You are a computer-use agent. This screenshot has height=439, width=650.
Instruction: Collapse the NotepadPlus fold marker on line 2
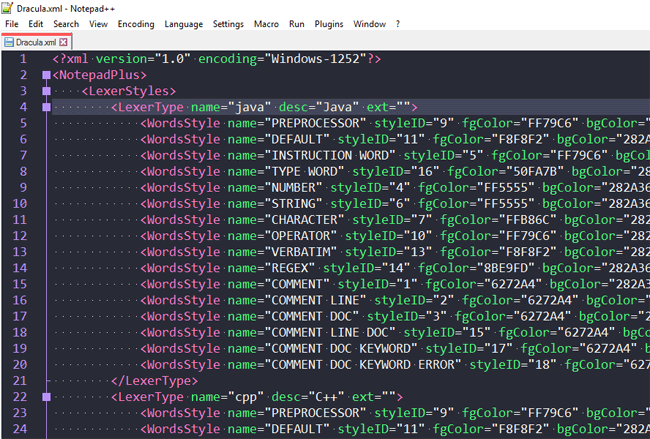[46, 75]
